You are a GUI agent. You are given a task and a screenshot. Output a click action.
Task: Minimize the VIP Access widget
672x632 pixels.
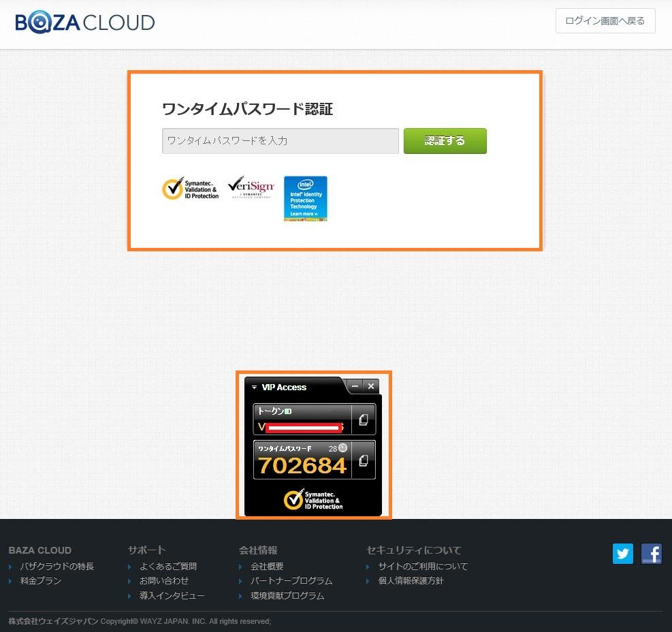355,386
